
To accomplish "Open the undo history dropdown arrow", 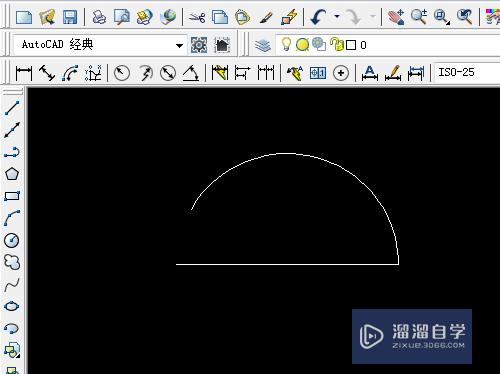I will click(337, 16).
